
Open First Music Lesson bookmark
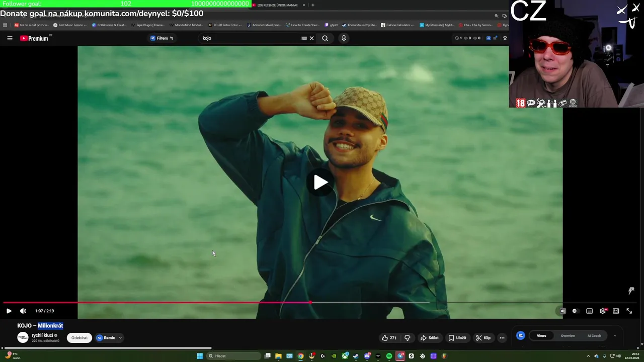(70, 25)
